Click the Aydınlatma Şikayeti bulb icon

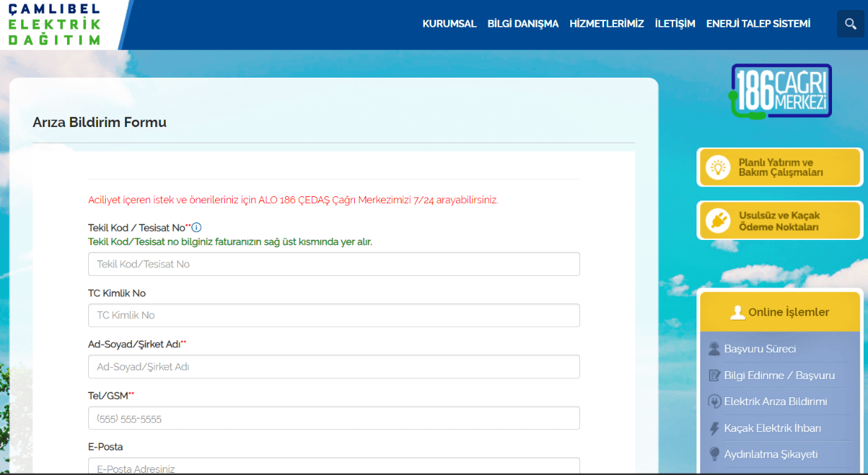pyautogui.click(x=713, y=455)
